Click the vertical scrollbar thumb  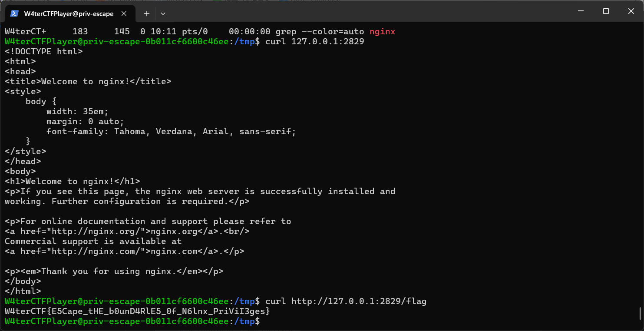tap(640, 314)
